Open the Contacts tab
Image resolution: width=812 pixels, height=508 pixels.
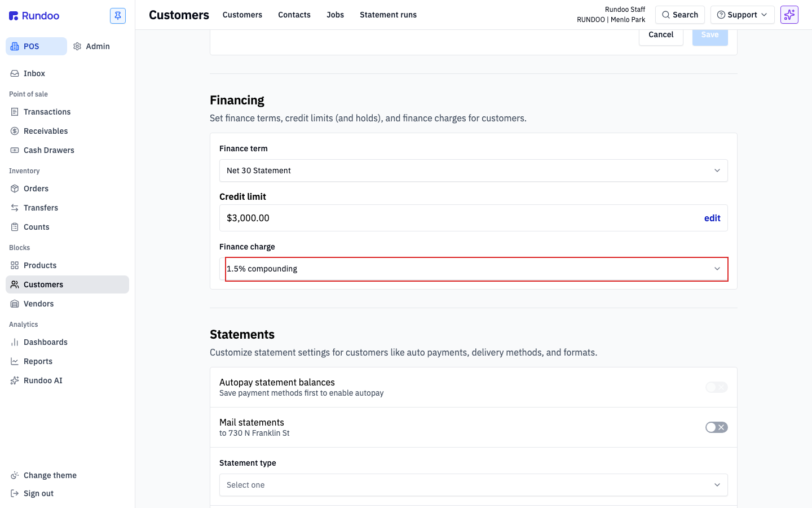click(294, 15)
